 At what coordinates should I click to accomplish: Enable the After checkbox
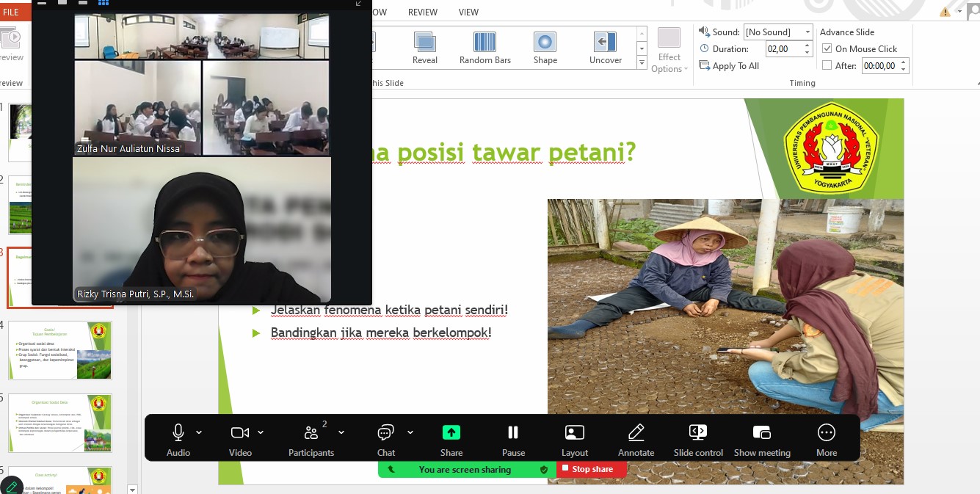coord(827,66)
